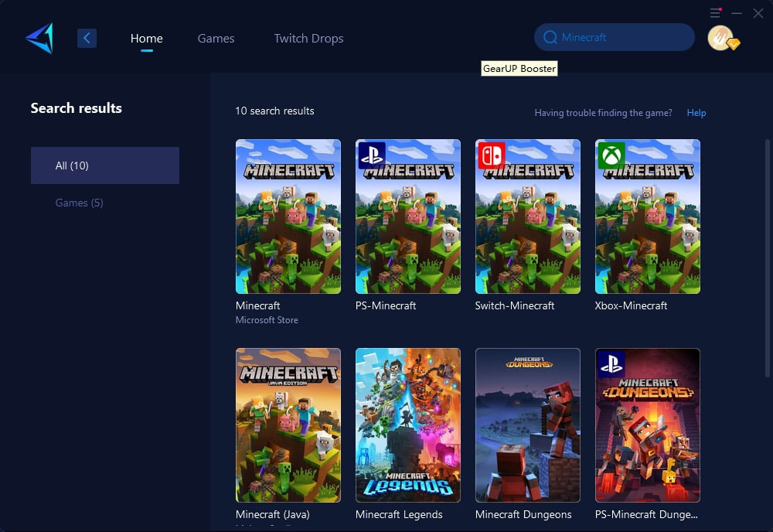Click the 'Minecraft (Java)' title text
The height and width of the screenshot is (532, 773).
click(273, 514)
